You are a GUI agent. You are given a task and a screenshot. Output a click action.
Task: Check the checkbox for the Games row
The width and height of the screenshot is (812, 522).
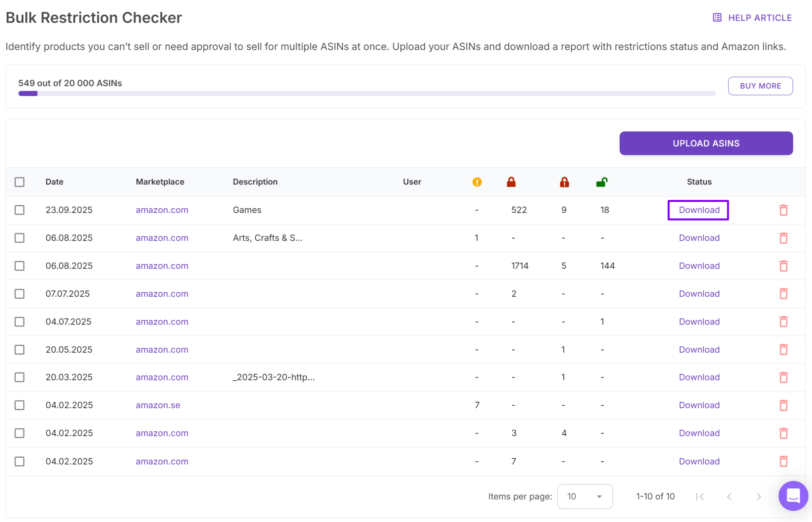pyautogui.click(x=20, y=210)
